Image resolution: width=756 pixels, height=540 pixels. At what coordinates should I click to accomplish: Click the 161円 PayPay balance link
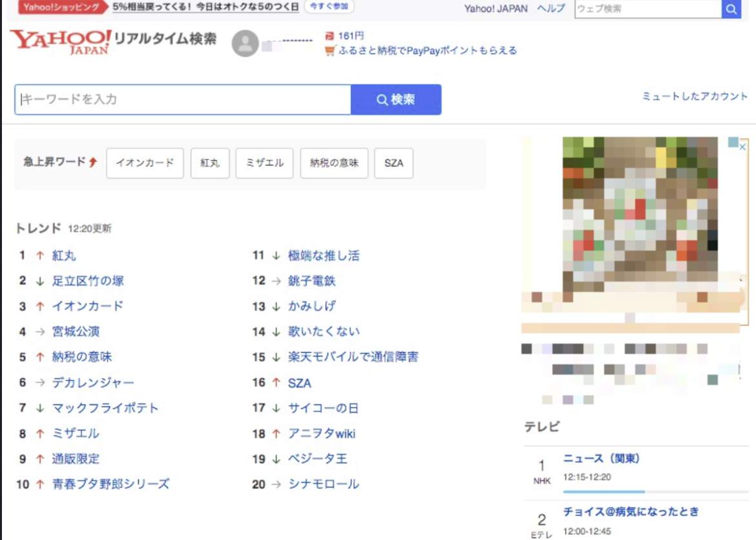351,36
